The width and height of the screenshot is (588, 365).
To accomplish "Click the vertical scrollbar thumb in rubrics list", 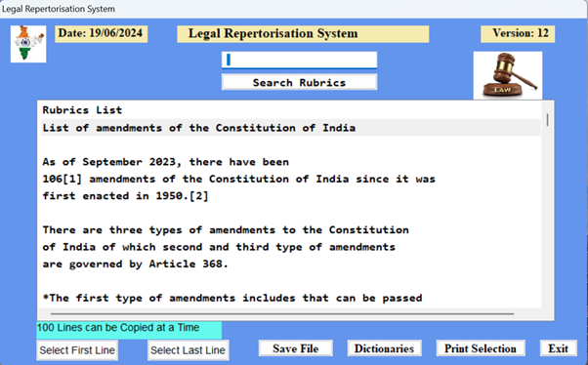I will tap(548, 120).
